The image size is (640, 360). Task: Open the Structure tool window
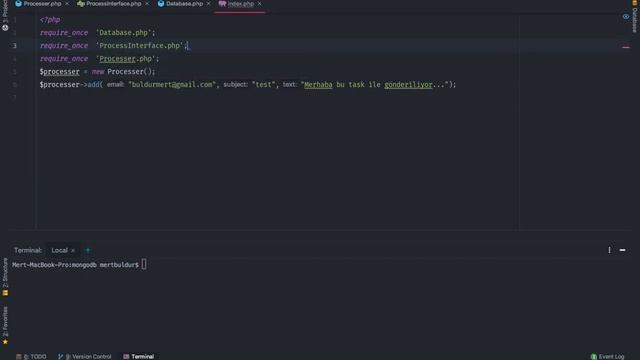click(5, 277)
